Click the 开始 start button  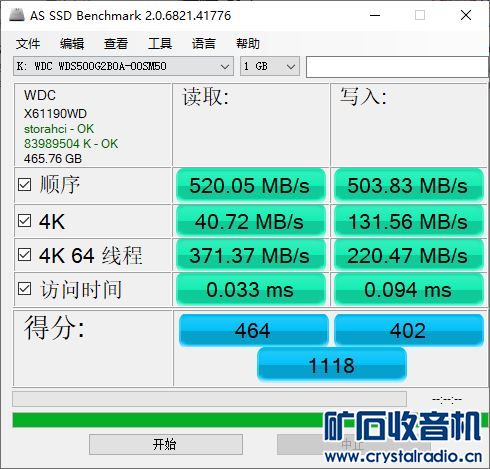coord(166,444)
